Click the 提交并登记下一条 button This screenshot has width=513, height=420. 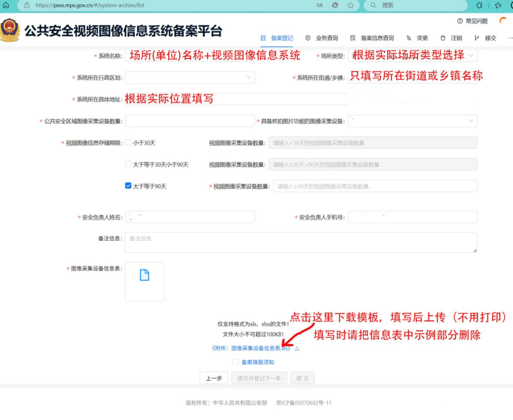pos(259,378)
